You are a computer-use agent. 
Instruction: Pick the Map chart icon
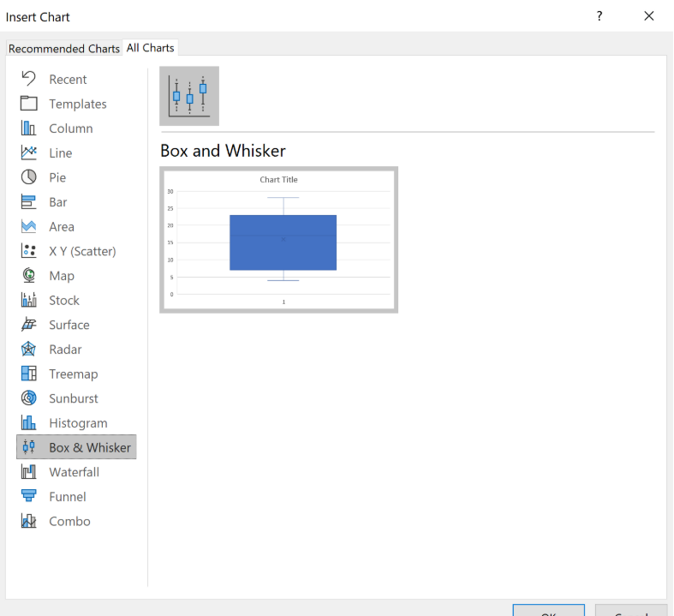point(29,276)
